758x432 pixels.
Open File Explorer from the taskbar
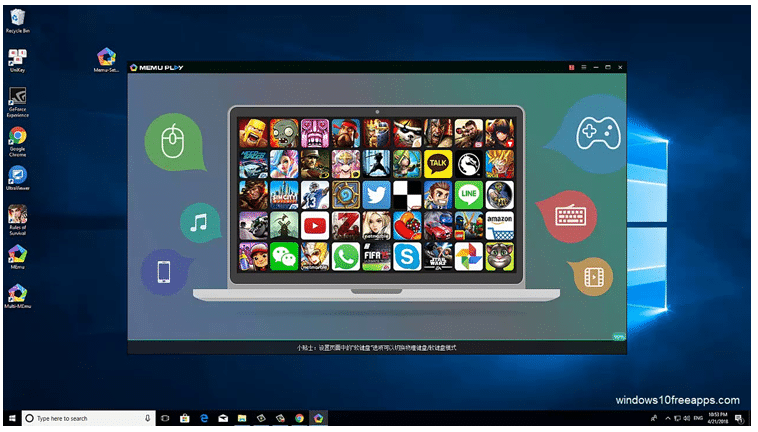242,418
